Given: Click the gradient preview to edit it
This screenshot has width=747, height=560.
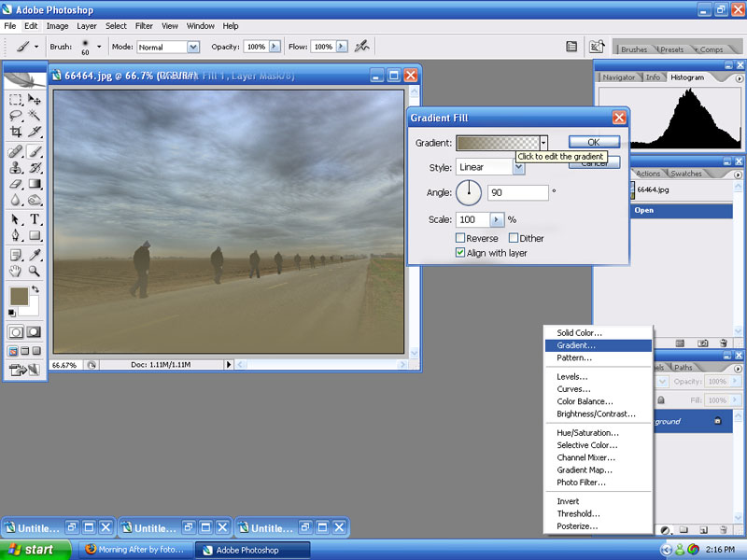Looking at the screenshot, I should pyautogui.click(x=498, y=143).
